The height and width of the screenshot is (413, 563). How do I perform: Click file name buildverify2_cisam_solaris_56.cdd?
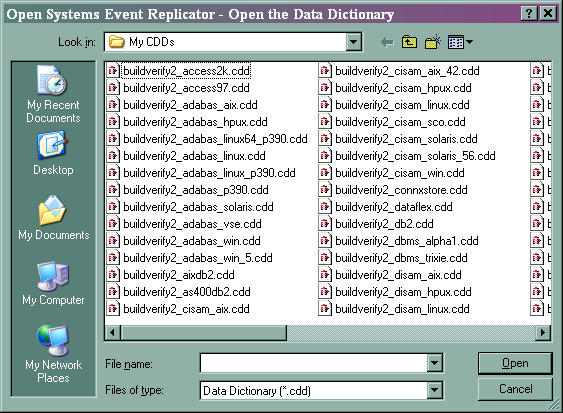pyautogui.click(x=415, y=156)
